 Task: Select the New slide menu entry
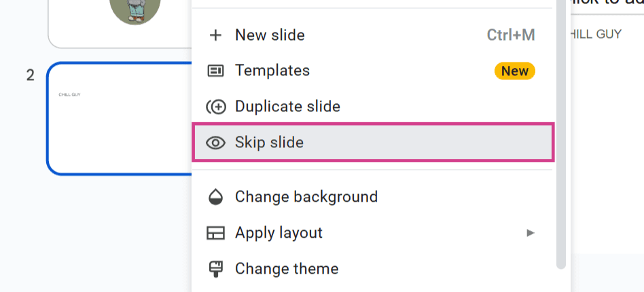[x=374, y=35]
